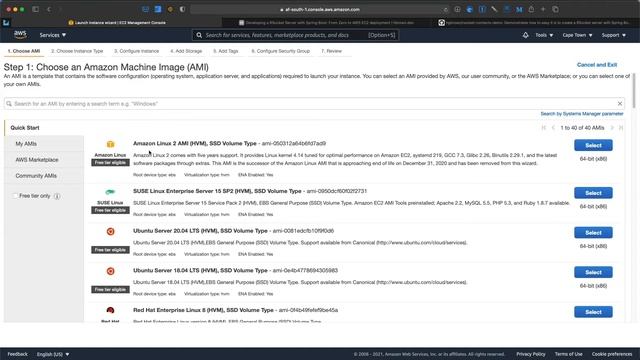Select the Ubuntu Server 20.04 LTS AMI
This screenshot has height=360, width=640.
(x=593, y=233)
